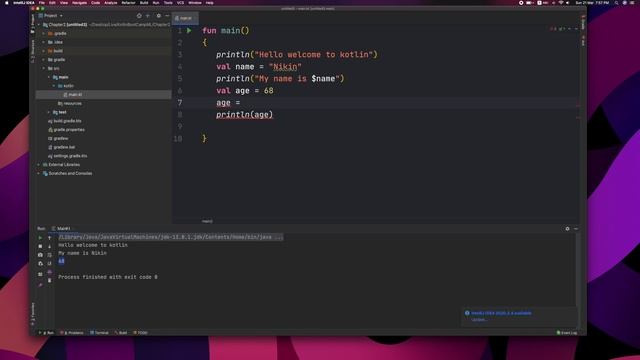Click the Wi-Fi icon in macOS menu bar
Viewport: 640px width, 360px height.
click(560, 3)
